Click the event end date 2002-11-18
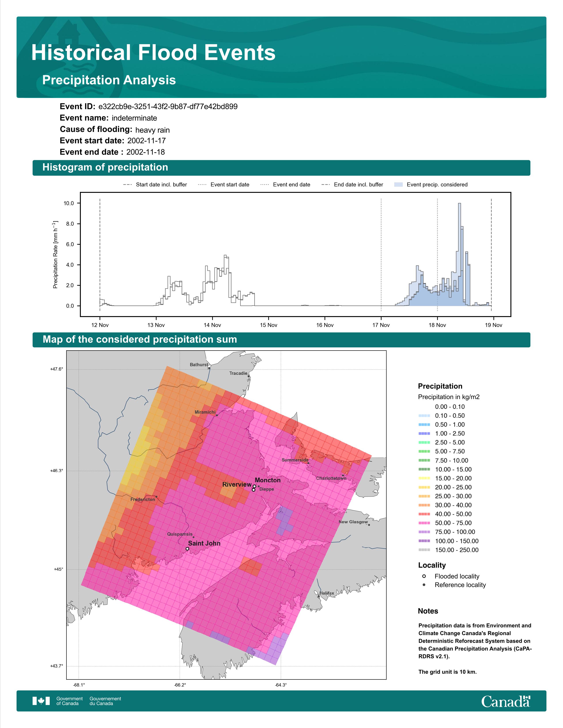Screen dimensions: 563x728 145,152
